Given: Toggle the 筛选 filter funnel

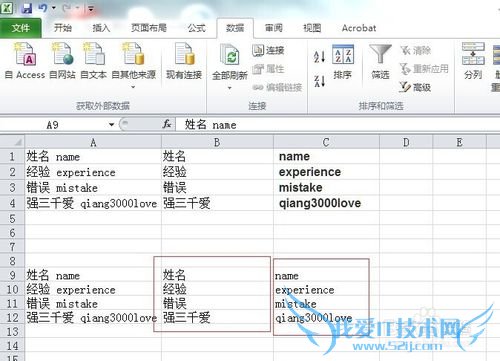Looking at the screenshot, I should [380, 62].
